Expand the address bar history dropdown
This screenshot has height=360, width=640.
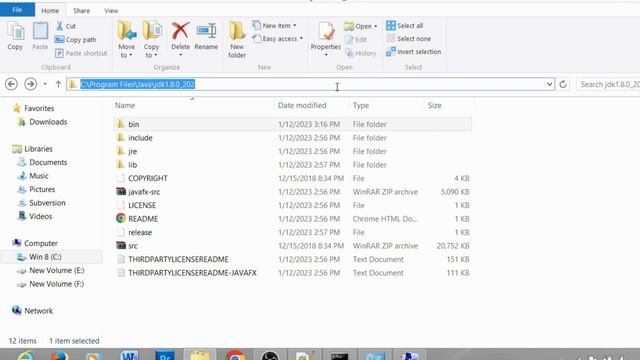(x=549, y=84)
